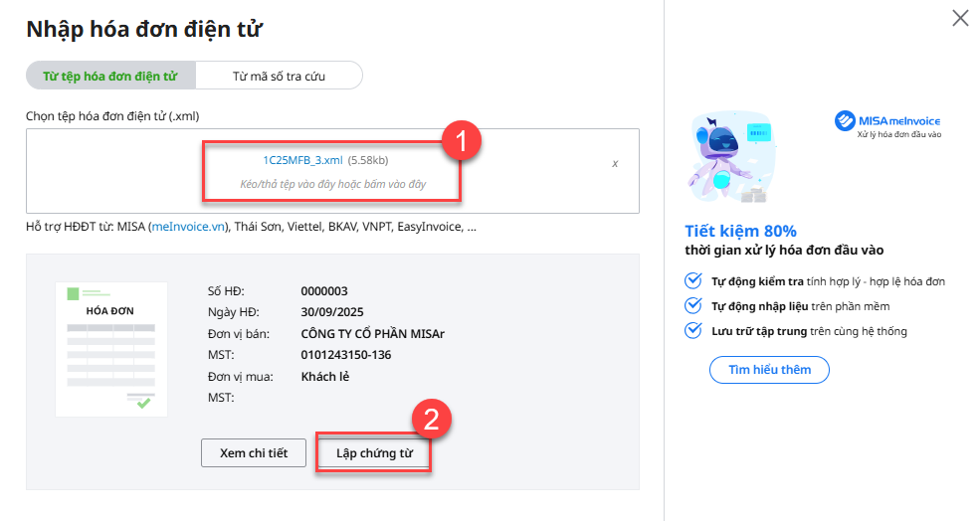Click the meInvoice.vn hyperlink
Image resolution: width=980 pixels, height=521 pixels.
187,227
